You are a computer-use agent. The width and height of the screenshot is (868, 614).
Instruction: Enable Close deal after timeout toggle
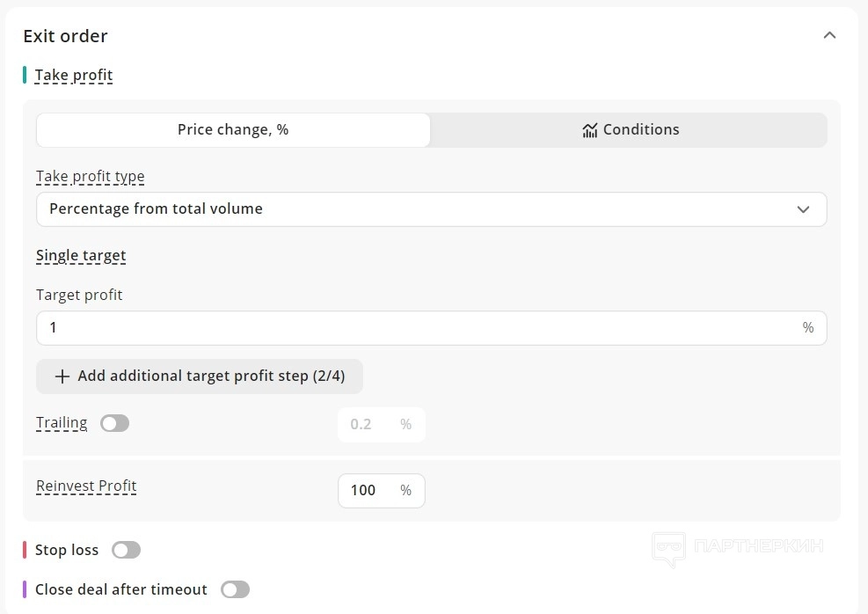pos(235,589)
